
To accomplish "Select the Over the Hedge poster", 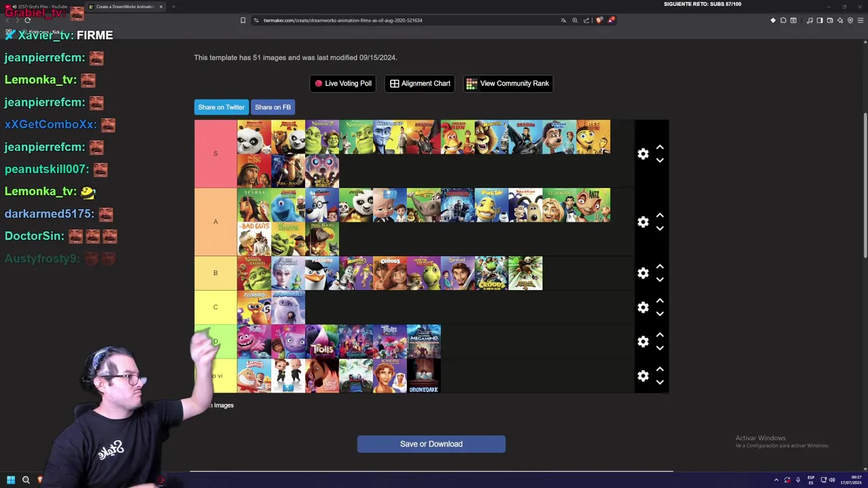I will click(424, 273).
